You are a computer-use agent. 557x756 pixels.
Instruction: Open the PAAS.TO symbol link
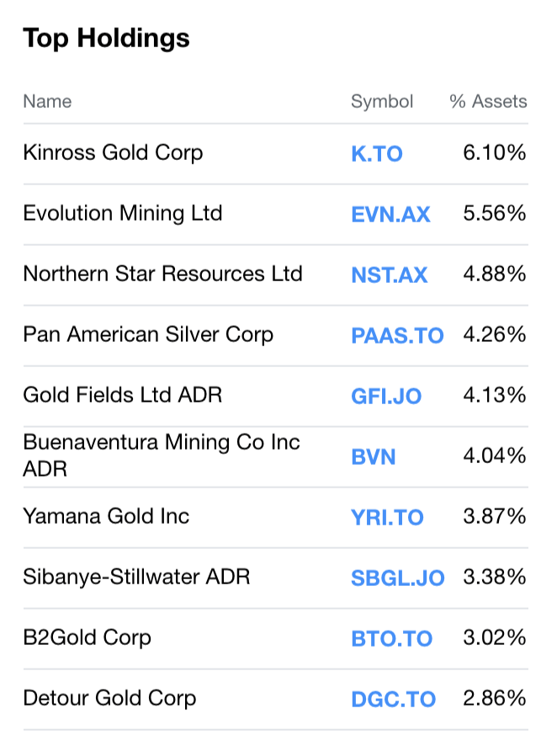point(397,336)
